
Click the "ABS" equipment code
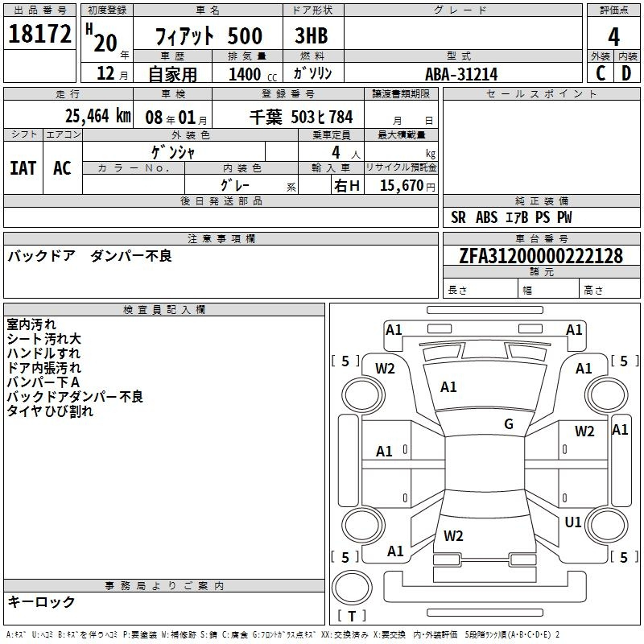point(487,217)
